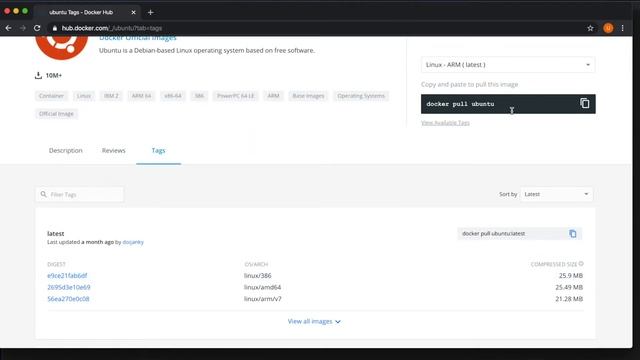Click the Operating Systems tag chip
Viewport: 640px width, 360px height.
tap(361, 96)
